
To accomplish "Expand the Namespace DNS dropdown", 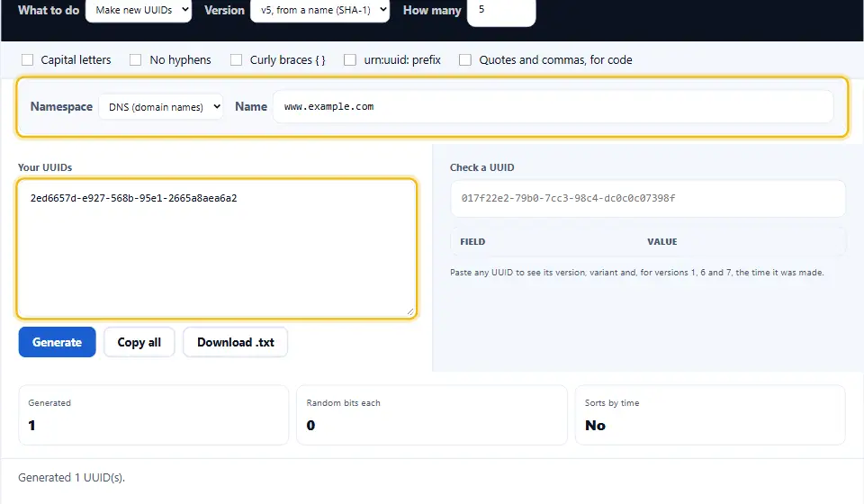I will point(161,107).
